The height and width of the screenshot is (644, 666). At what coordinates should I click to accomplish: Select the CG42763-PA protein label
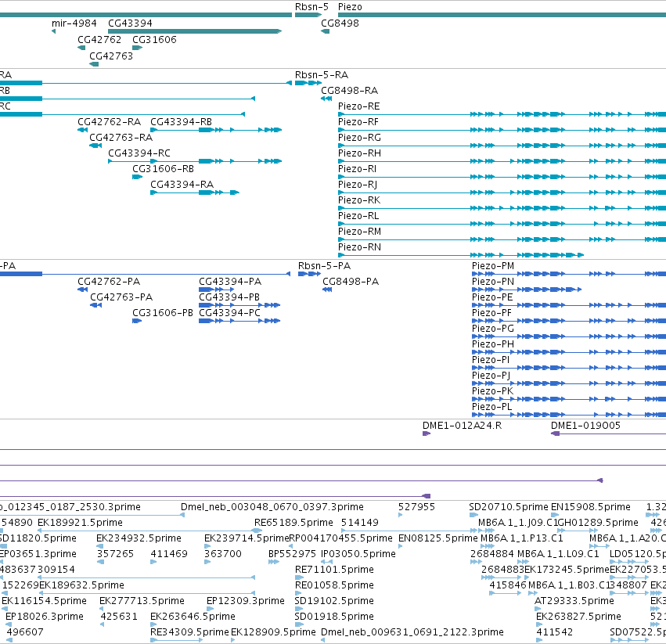click(121, 297)
